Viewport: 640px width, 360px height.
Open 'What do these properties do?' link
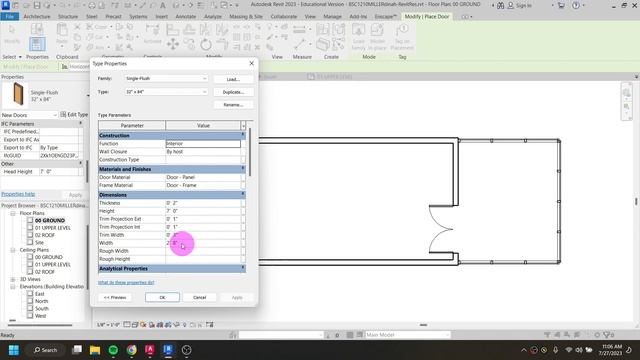coord(126,282)
